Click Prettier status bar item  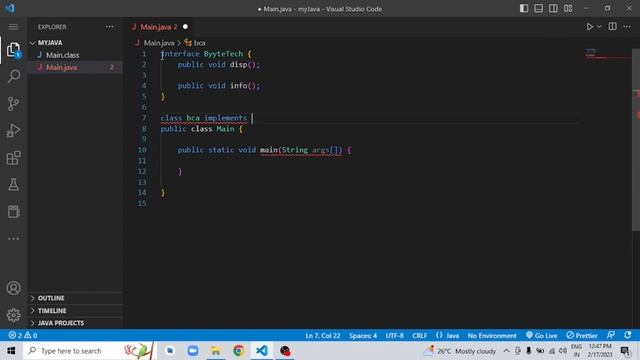click(582, 336)
